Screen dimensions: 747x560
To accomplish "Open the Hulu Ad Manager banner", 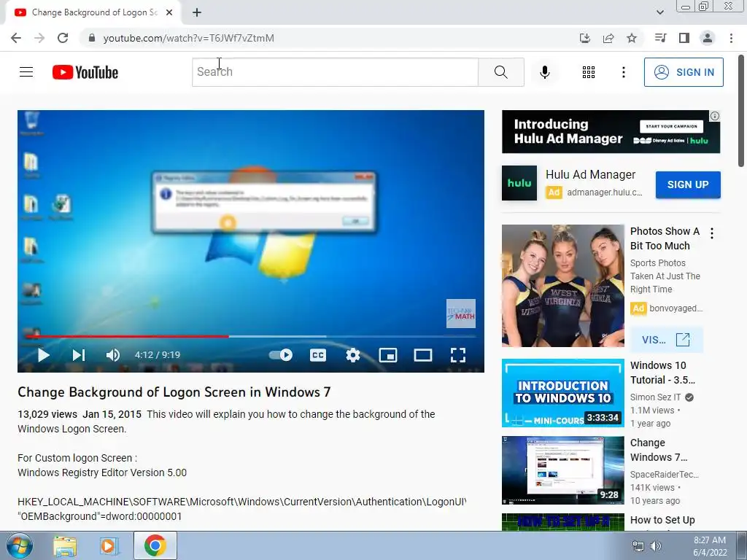I will click(611, 132).
